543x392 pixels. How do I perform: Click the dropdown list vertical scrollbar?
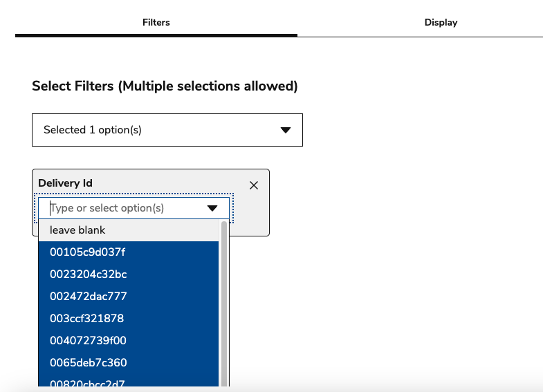(x=224, y=304)
